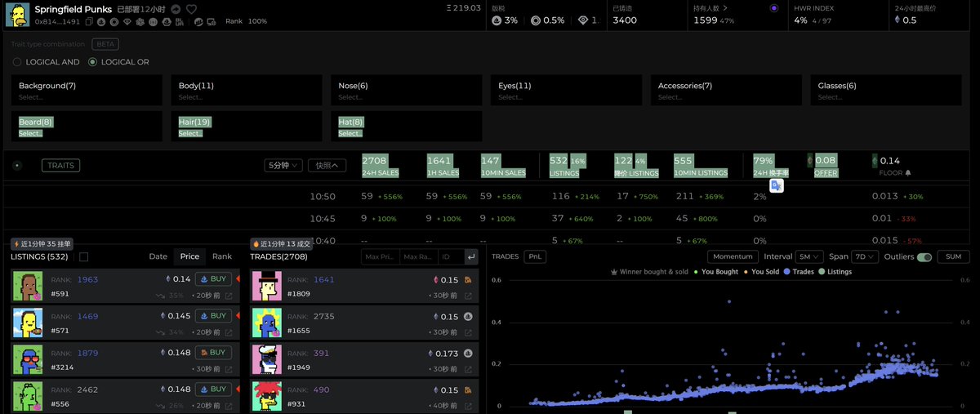980x414 pixels.
Task: Focus the Max Price filter field
Action: pyautogui.click(x=381, y=257)
